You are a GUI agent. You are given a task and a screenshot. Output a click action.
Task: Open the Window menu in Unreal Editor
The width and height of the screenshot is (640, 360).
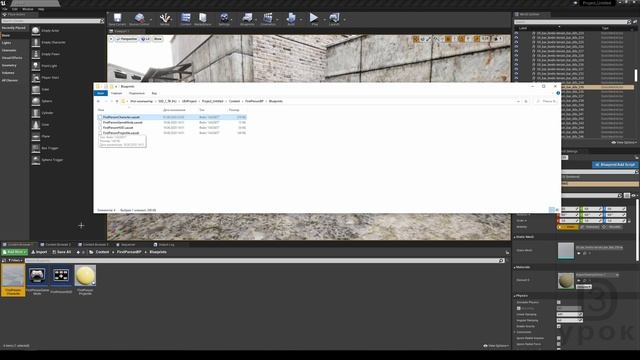(28, 9)
